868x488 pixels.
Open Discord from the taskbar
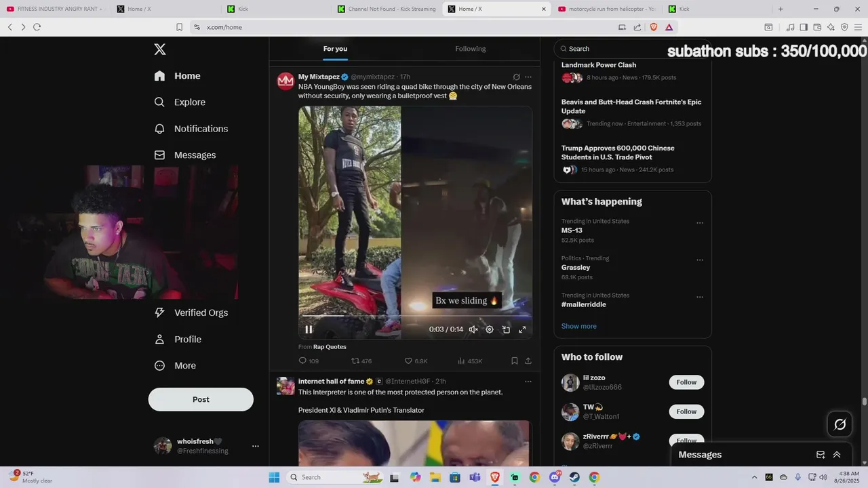click(x=555, y=477)
